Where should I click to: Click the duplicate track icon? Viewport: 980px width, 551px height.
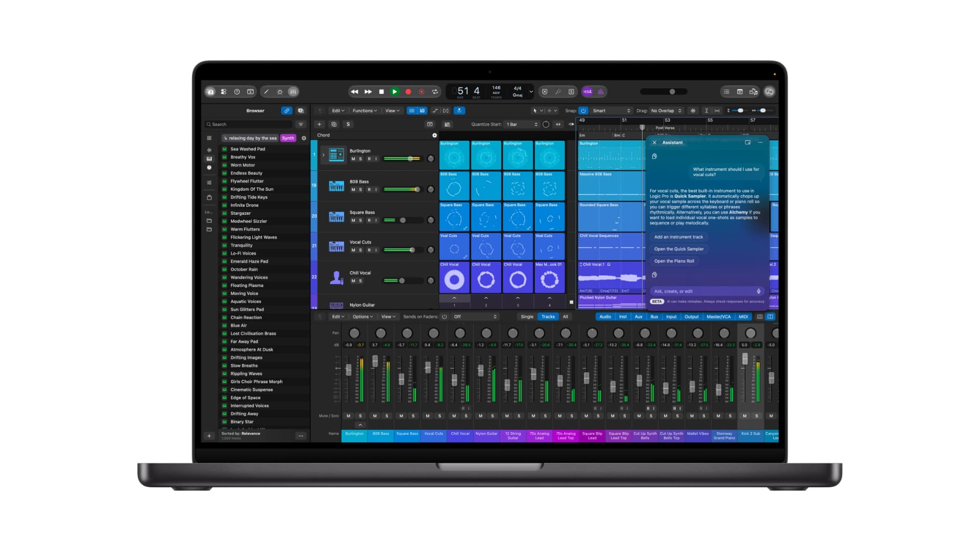[334, 124]
